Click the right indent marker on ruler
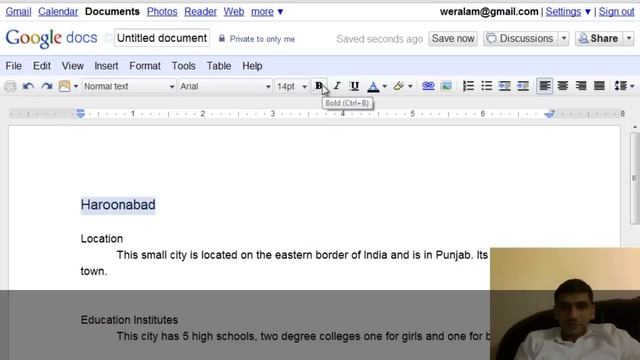The width and height of the screenshot is (640, 360). click(x=549, y=114)
